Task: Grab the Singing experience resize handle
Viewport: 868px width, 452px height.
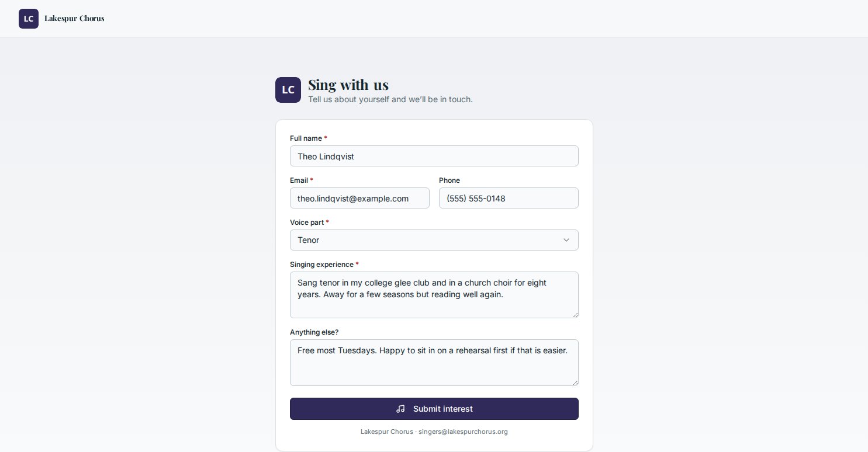Action: tap(575, 314)
